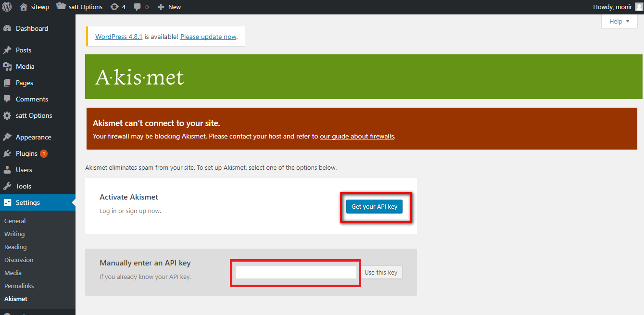
Task: Open our guide about firewalls link
Action: click(x=357, y=136)
